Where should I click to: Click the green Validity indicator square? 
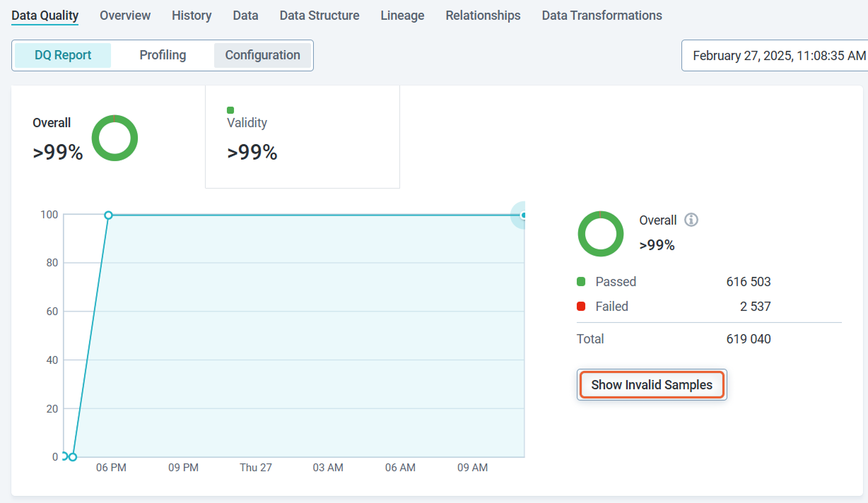pyautogui.click(x=230, y=110)
